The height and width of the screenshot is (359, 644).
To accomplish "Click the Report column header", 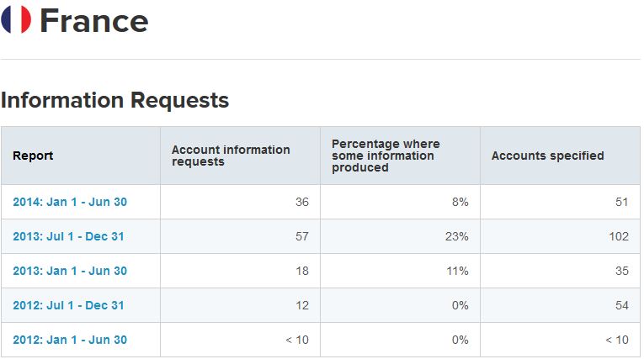I will 33,156.
